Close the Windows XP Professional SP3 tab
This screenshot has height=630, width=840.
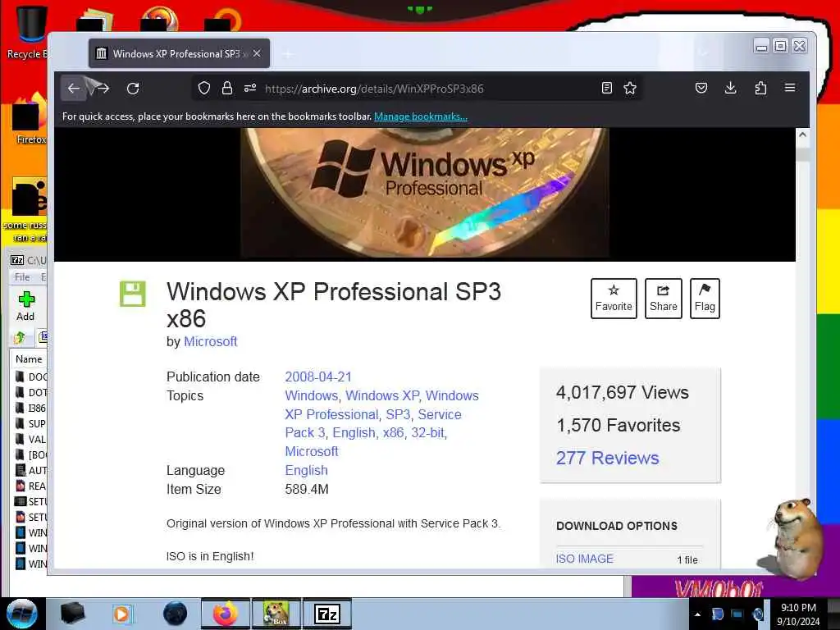[x=257, y=53]
